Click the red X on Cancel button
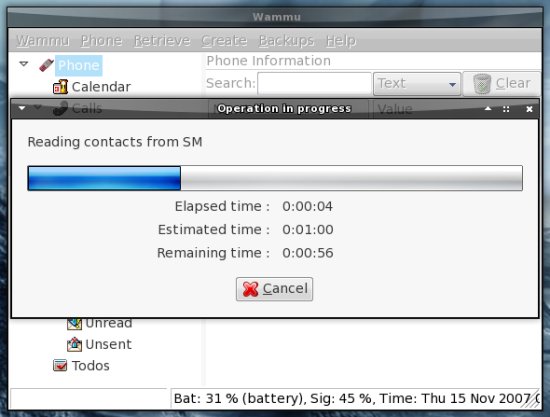550x417 pixels. [250, 289]
